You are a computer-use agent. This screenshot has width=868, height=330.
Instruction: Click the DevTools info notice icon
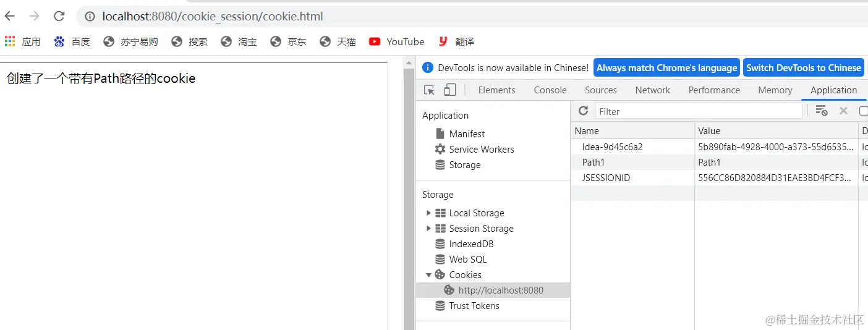[x=427, y=67]
